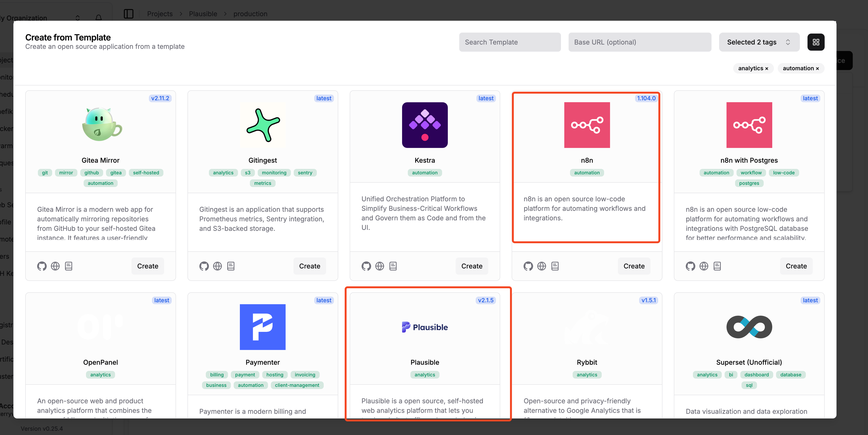Create the n8n with Postgres template
Viewport: 868px width, 435px height.
tap(796, 266)
